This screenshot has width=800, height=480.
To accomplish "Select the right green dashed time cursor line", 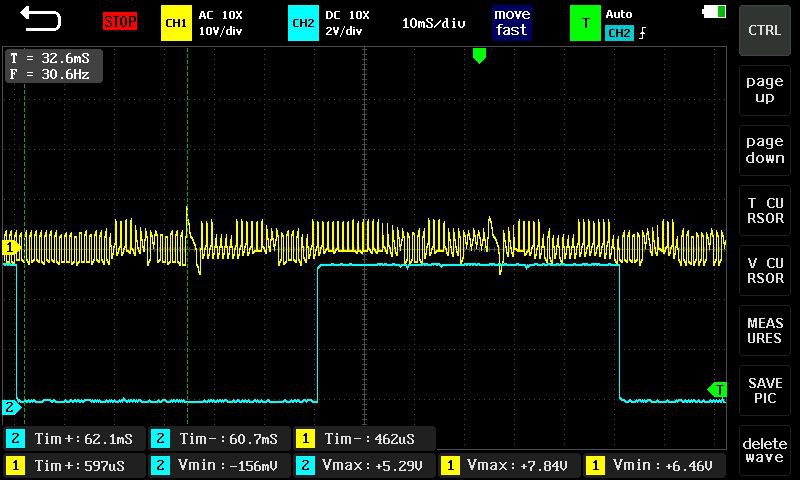I will [187, 235].
